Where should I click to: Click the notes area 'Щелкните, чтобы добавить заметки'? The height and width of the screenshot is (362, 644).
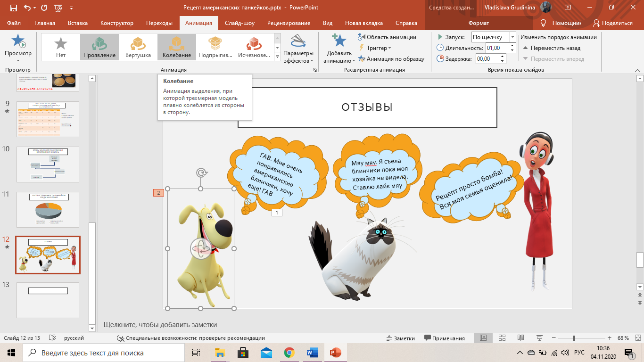pos(160,325)
